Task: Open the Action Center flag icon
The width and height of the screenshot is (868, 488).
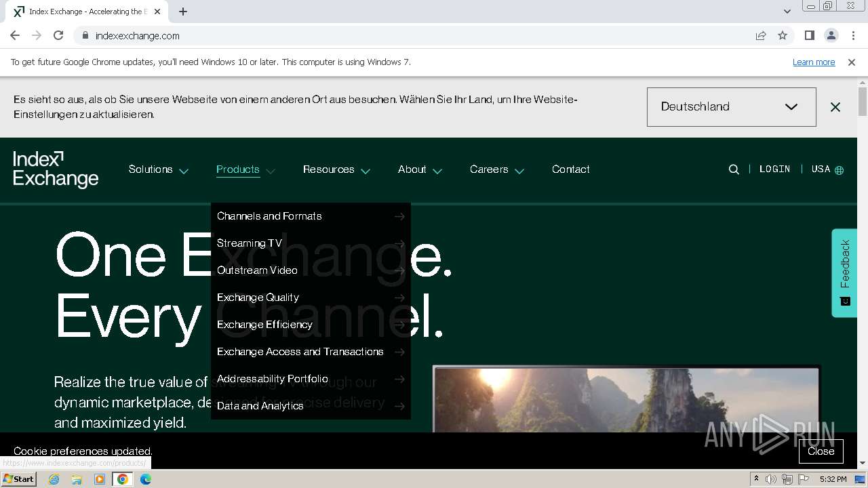Action: (804, 479)
